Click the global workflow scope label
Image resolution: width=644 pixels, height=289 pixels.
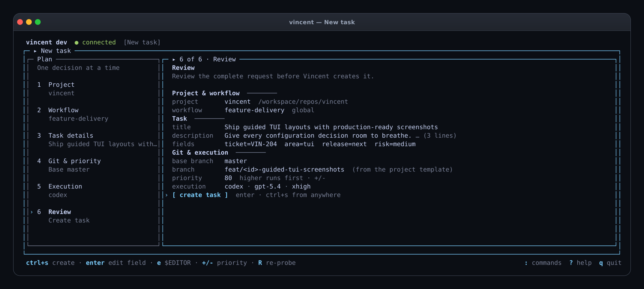pyautogui.click(x=303, y=110)
